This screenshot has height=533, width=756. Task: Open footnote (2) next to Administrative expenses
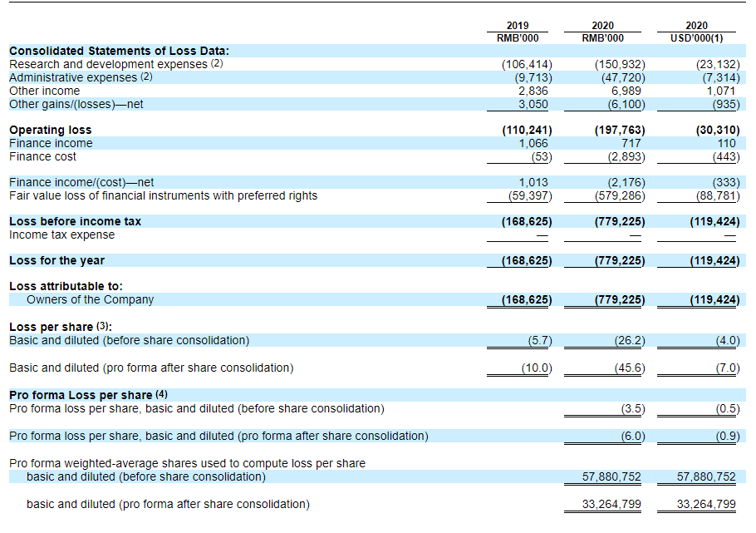pos(146,77)
